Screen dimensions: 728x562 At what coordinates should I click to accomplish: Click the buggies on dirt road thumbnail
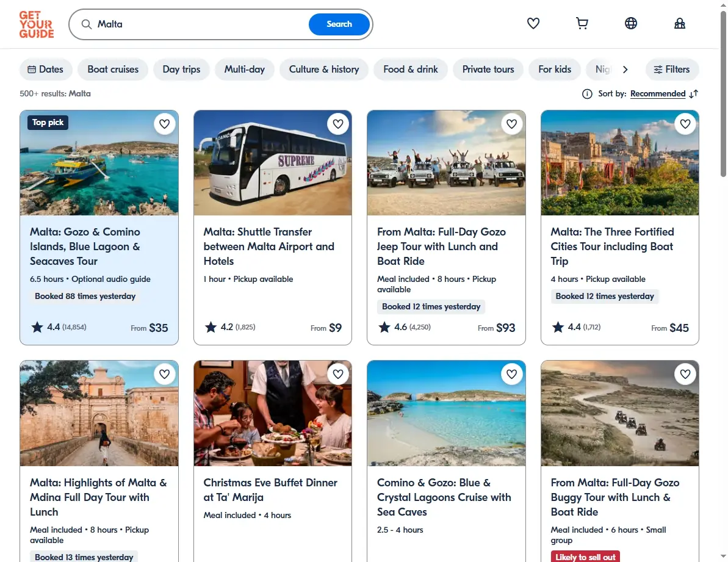coord(620,413)
